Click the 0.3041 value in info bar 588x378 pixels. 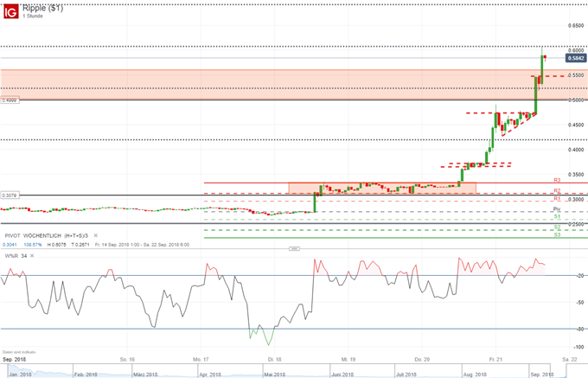click(10, 245)
